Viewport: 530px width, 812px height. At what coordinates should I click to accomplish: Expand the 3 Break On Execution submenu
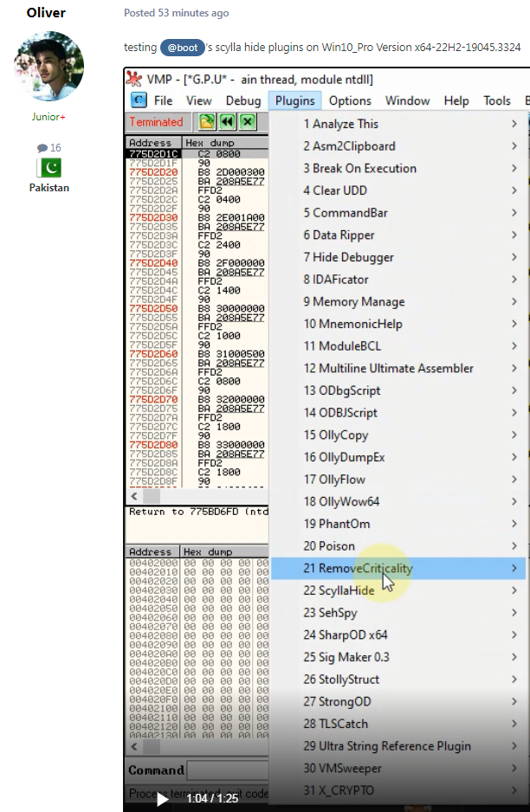398,168
